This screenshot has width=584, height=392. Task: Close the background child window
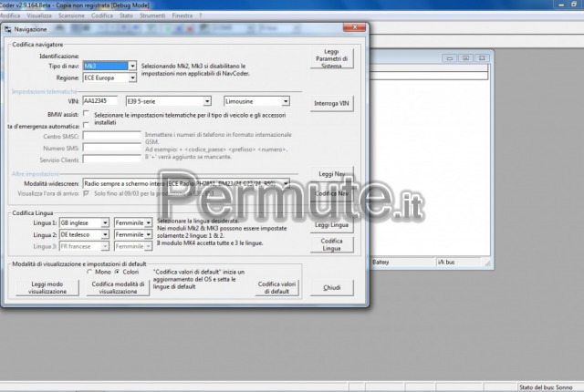coord(482,58)
